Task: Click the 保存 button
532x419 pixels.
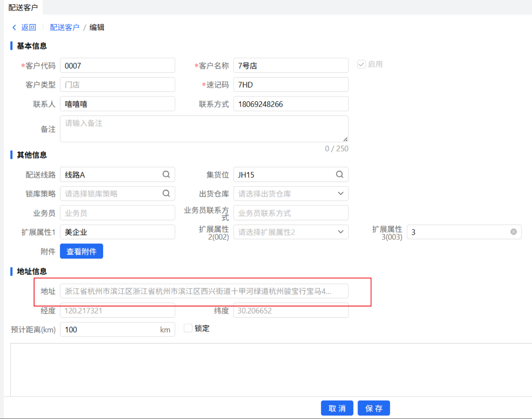Action: tap(374, 408)
